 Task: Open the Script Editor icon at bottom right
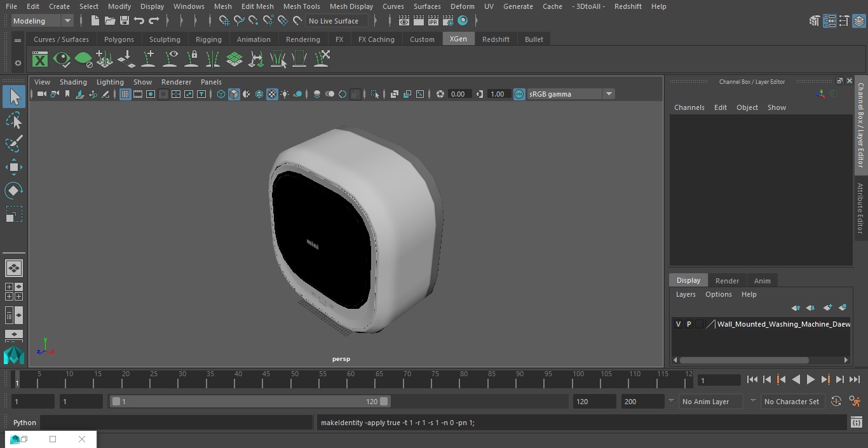click(856, 423)
